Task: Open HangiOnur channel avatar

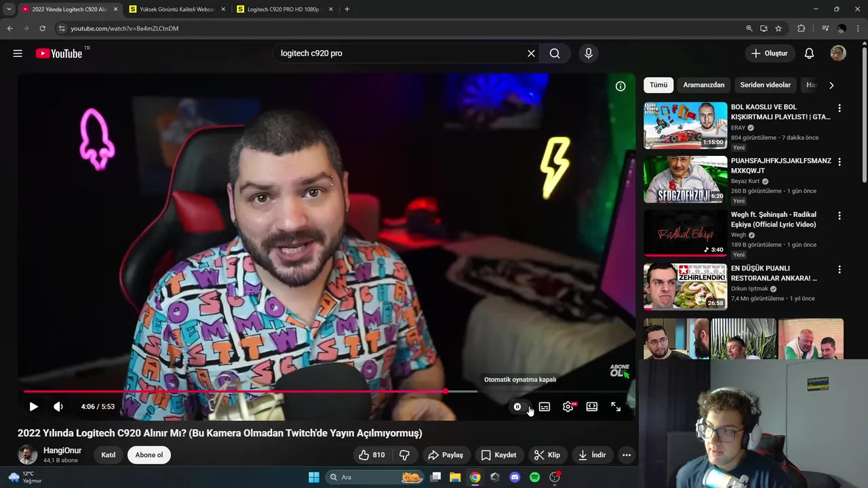Action: point(28,455)
